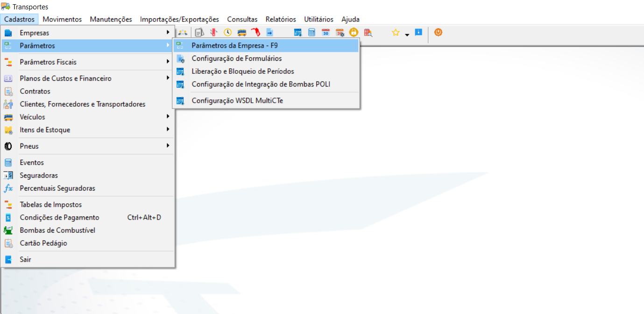Open the Importações/Exportações menu
Image resolution: width=644 pixels, height=314 pixels.
(x=179, y=19)
